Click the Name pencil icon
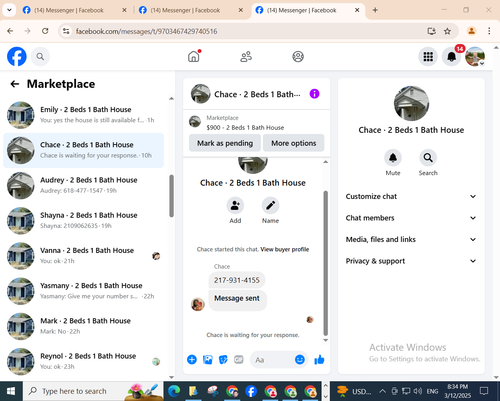Viewport: 500px width, 401px height. (x=270, y=206)
